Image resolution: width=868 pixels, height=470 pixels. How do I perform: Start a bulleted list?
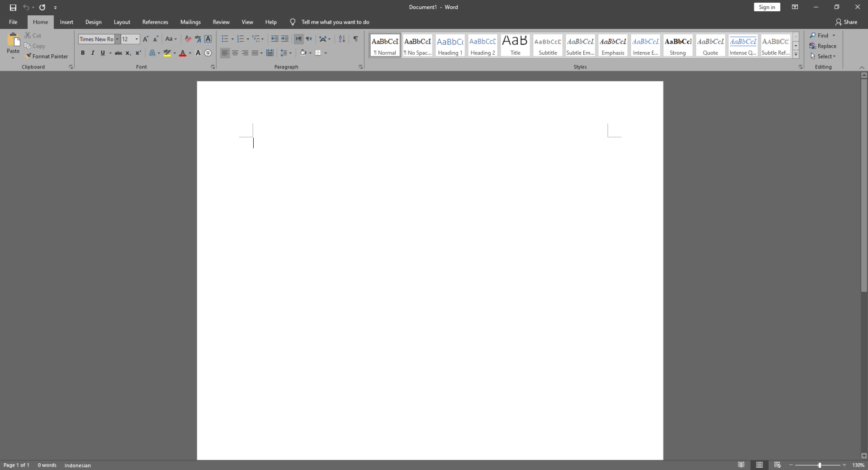point(225,39)
